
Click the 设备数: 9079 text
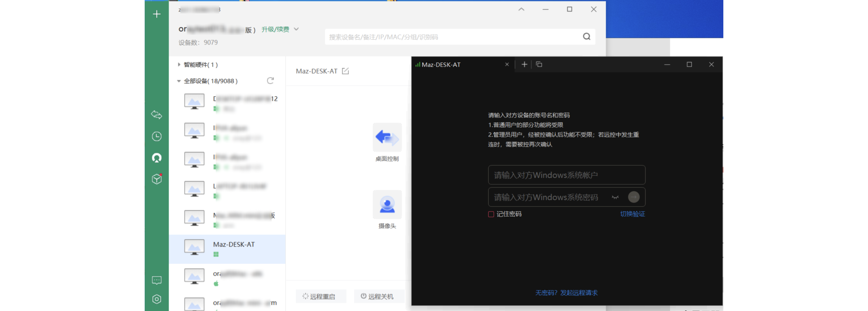(x=198, y=42)
